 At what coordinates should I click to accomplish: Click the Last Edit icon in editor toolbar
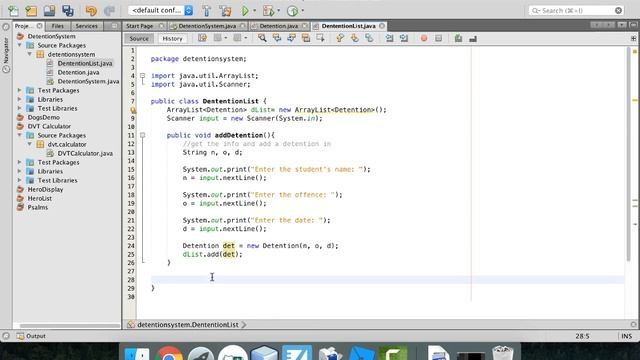202,38
